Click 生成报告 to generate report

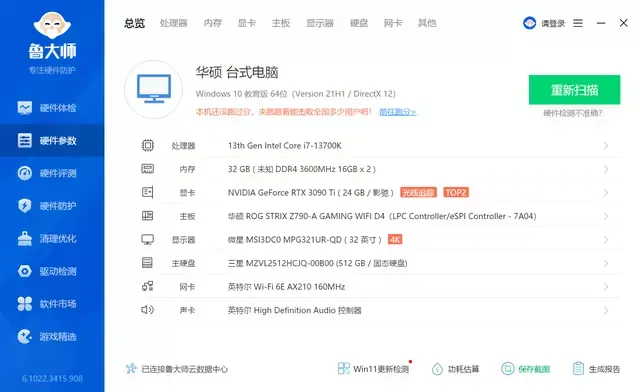pyautogui.click(x=596, y=369)
